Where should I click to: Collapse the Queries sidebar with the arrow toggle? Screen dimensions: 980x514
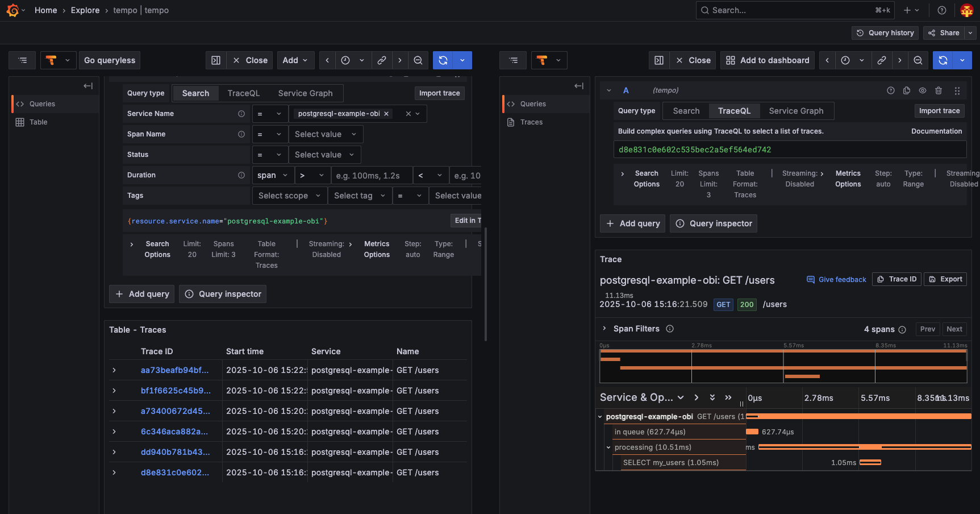(x=88, y=86)
